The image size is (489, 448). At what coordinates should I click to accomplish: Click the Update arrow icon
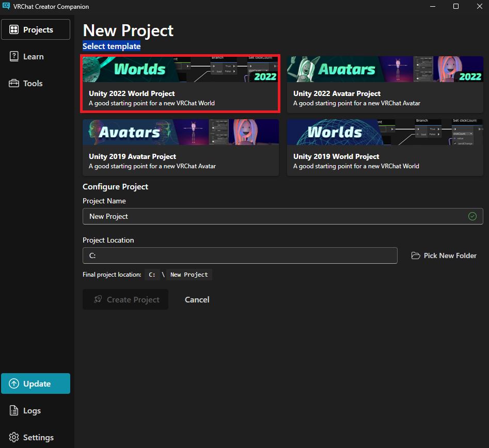click(x=14, y=384)
